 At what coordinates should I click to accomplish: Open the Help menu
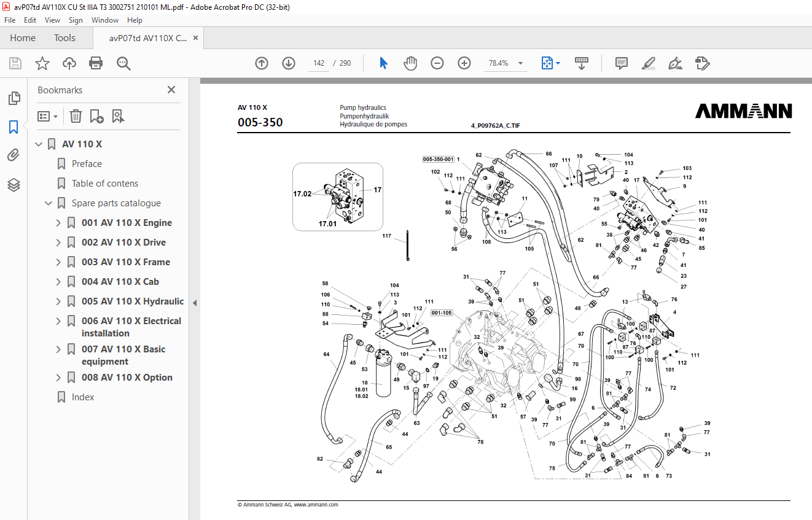point(135,20)
